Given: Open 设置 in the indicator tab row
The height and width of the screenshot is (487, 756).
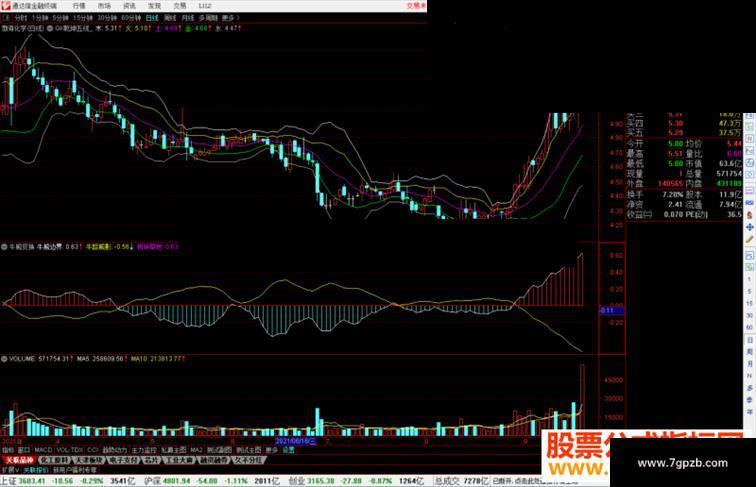Looking at the screenshot, I should [288, 449].
